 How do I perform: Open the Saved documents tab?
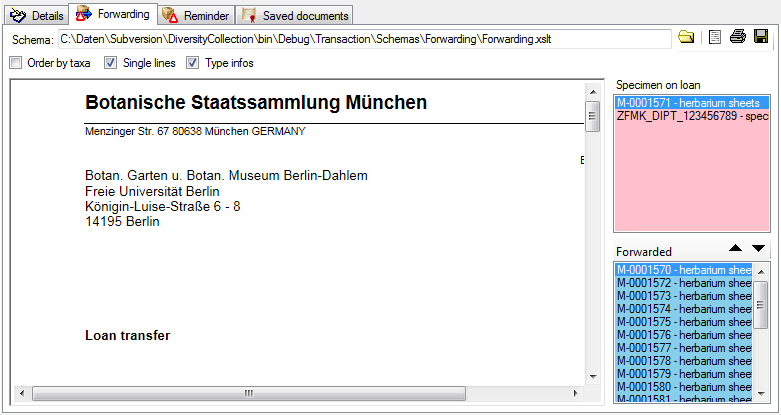point(294,15)
